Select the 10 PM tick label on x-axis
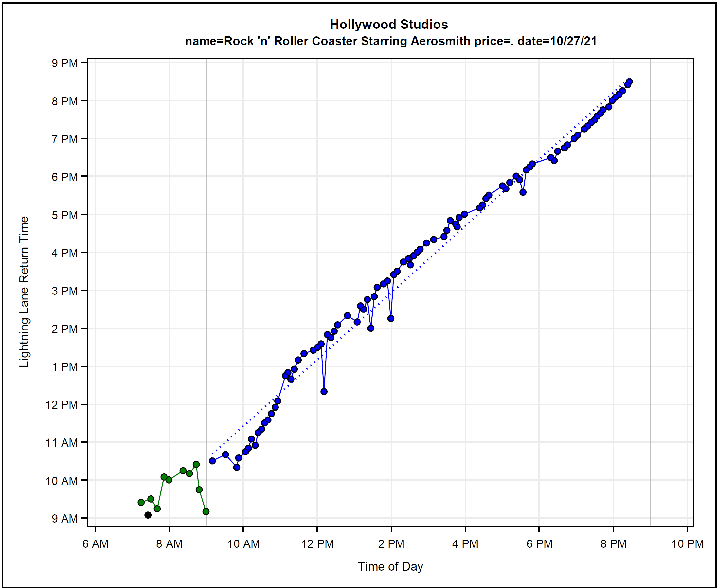Viewport: 717px width, 588px height. point(687,544)
